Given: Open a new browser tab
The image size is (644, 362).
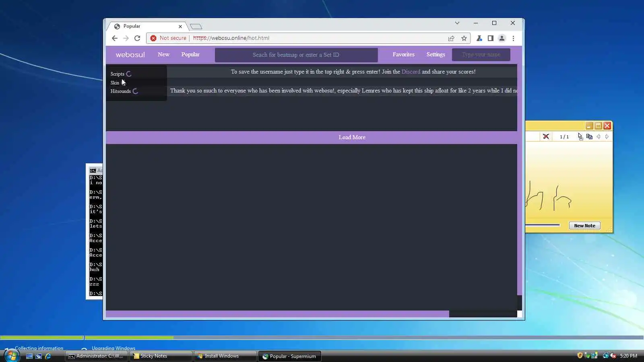Looking at the screenshot, I should [196, 27].
